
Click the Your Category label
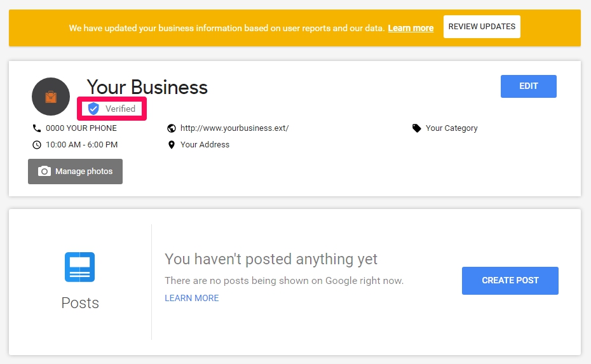click(452, 128)
